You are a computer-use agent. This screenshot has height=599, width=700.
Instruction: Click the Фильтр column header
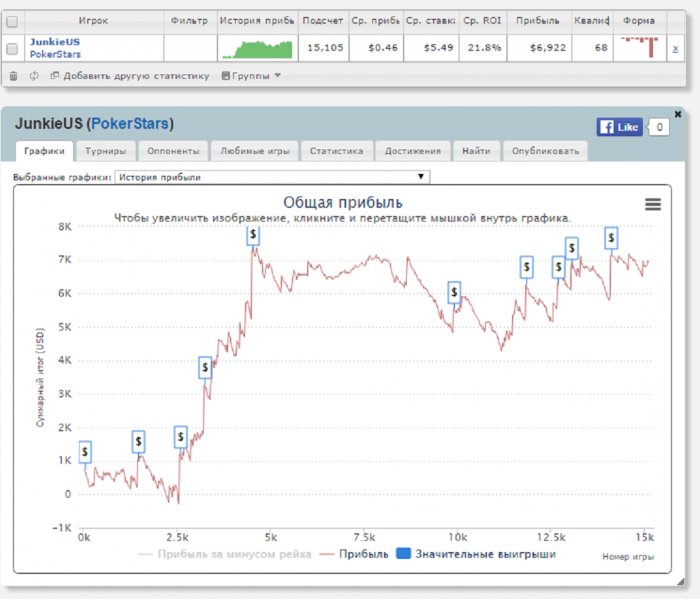coord(189,21)
